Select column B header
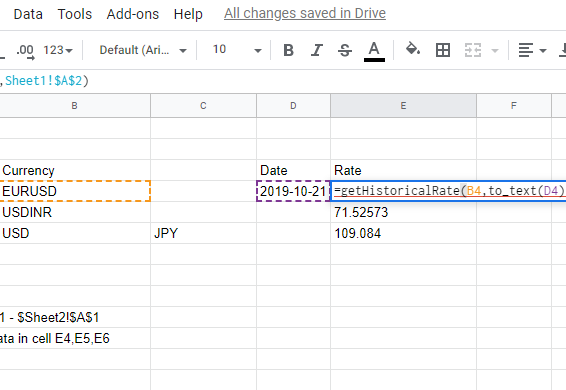This screenshot has height=390, width=566. click(x=75, y=106)
